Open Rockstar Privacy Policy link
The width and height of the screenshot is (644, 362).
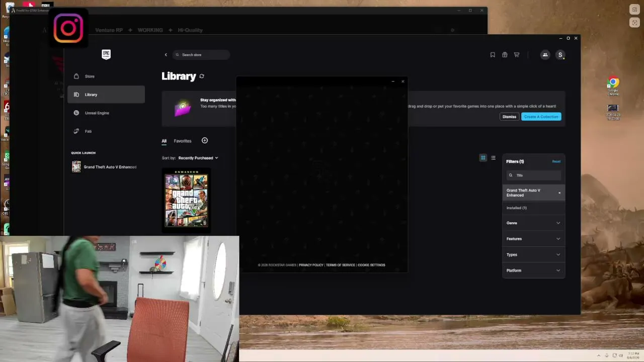click(x=311, y=265)
